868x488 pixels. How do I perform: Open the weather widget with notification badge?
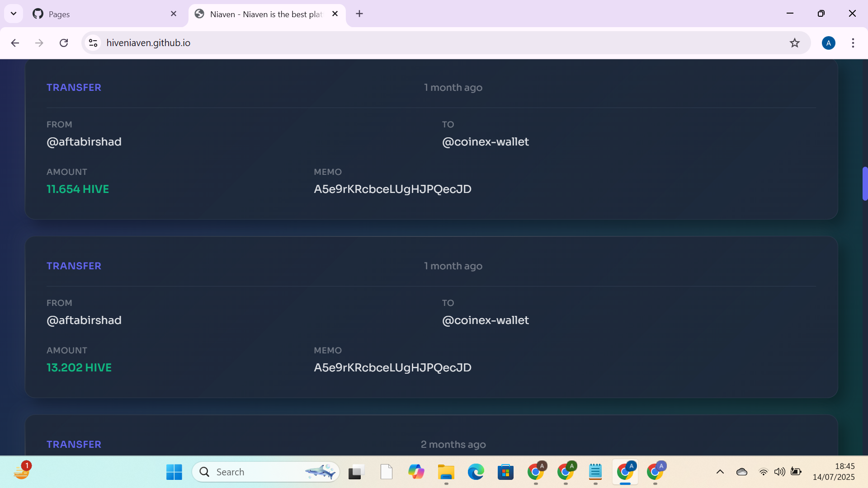tap(21, 471)
